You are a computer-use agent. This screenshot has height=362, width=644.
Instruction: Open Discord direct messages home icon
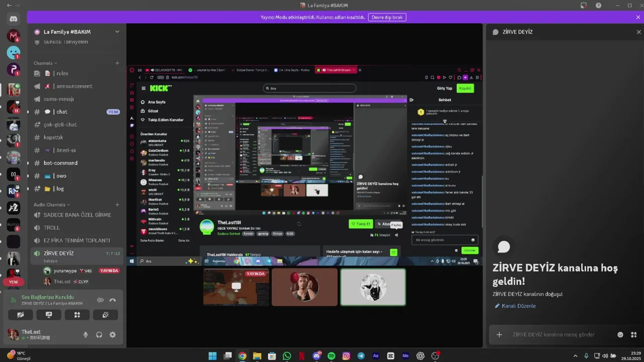pyautogui.click(x=14, y=19)
